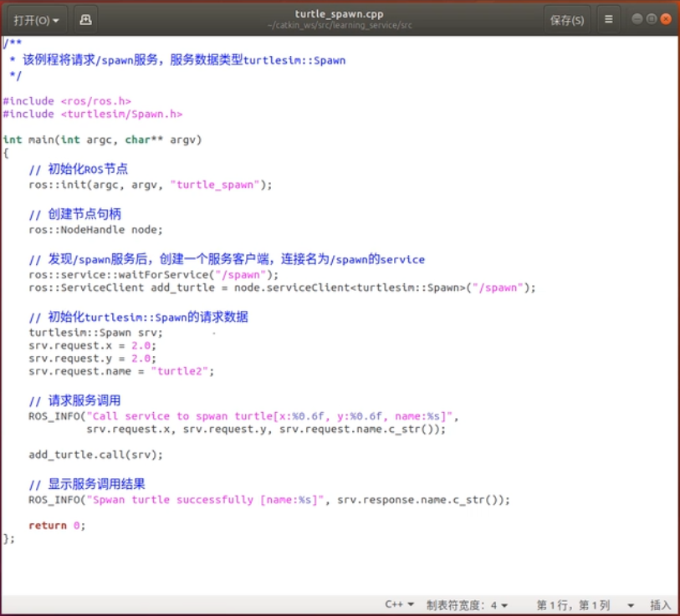Click the srv.request.y = 2.0; line
The image size is (680, 616).
[x=92, y=359]
